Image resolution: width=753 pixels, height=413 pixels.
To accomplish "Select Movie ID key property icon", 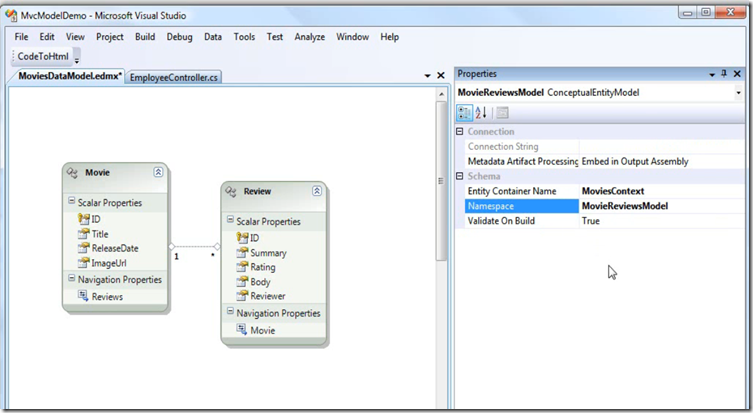I will coord(84,219).
